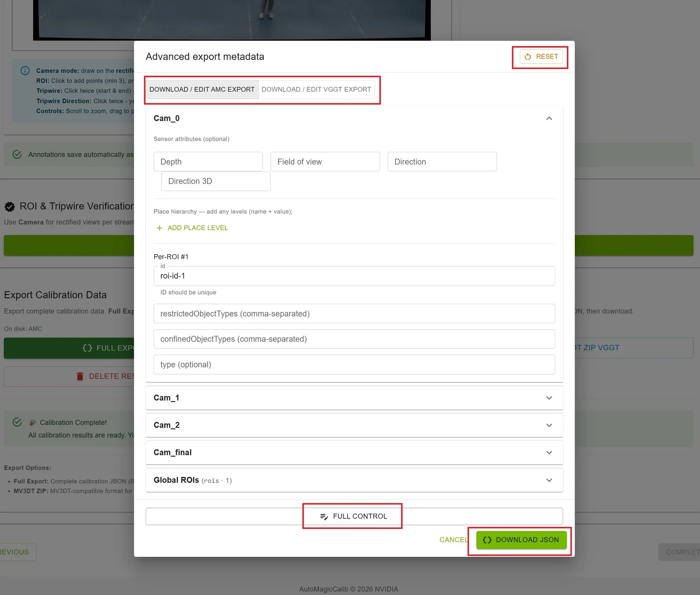The height and width of the screenshot is (595, 700).
Task: Select Download / Edit AMC Export tab
Action: [x=202, y=89]
